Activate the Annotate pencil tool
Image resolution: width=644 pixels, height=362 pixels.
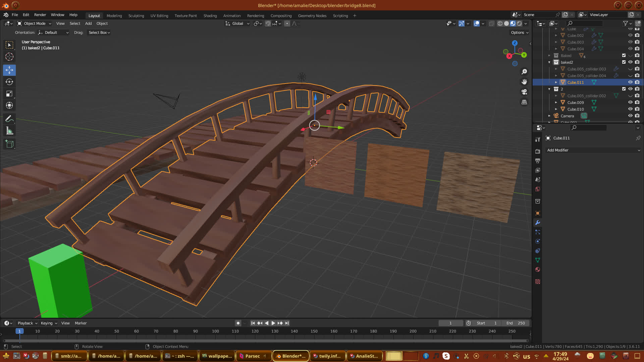(x=9, y=119)
